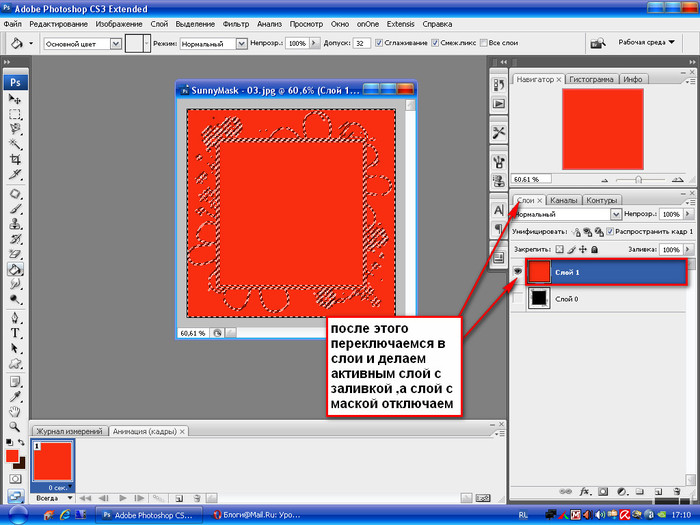Image resolution: width=700 pixels, height=525 pixels.
Task: Play the animation
Action: tap(123, 498)
